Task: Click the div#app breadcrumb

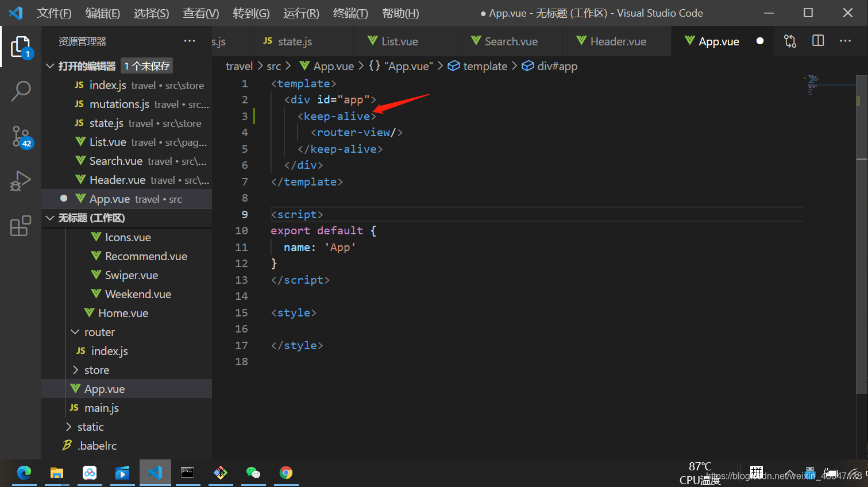Action: point(550,66)
